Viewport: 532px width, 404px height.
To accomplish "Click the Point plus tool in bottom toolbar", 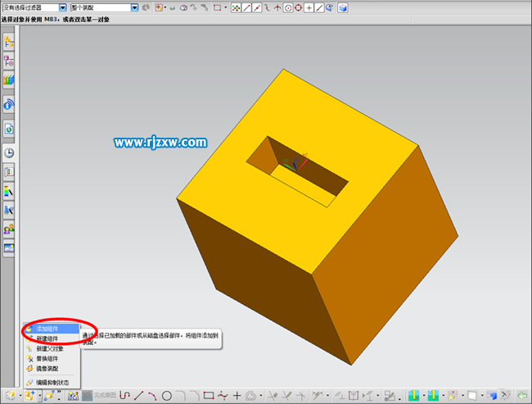I will (x=237, y=396).
